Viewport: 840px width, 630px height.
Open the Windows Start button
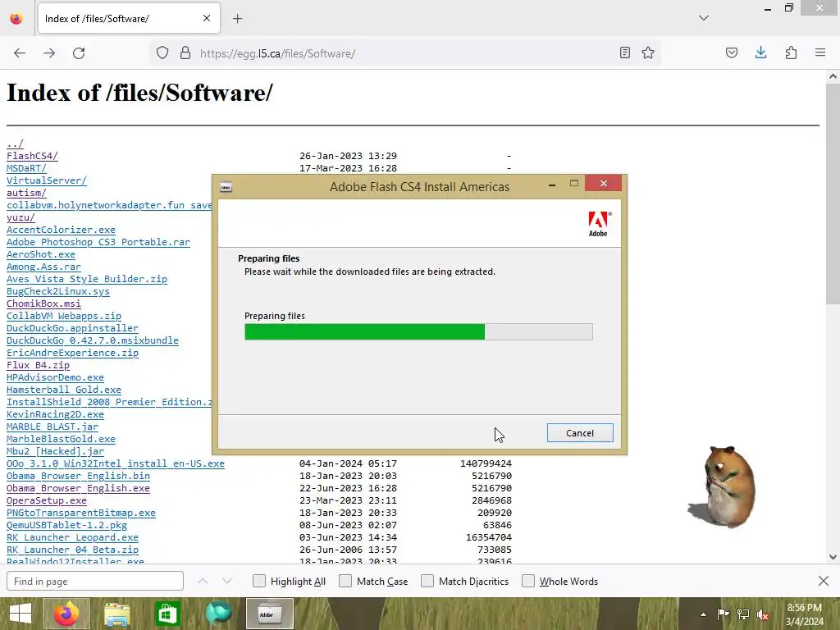click(x=21, y=614)
